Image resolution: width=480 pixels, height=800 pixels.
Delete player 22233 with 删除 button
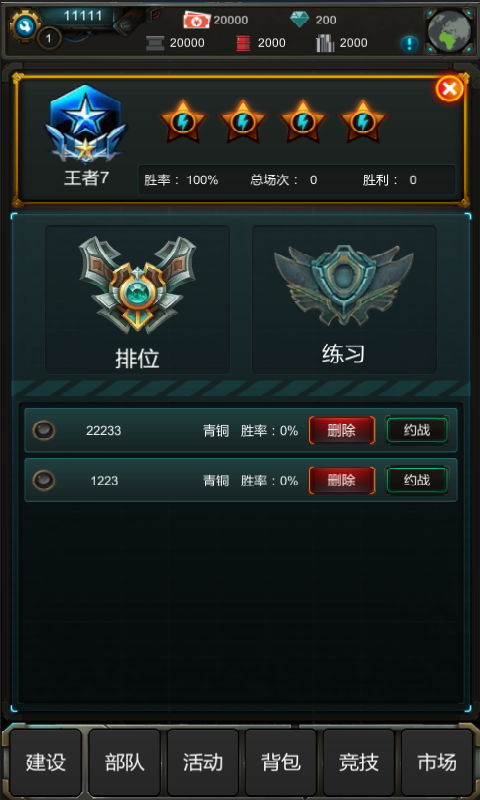(342, 430)
